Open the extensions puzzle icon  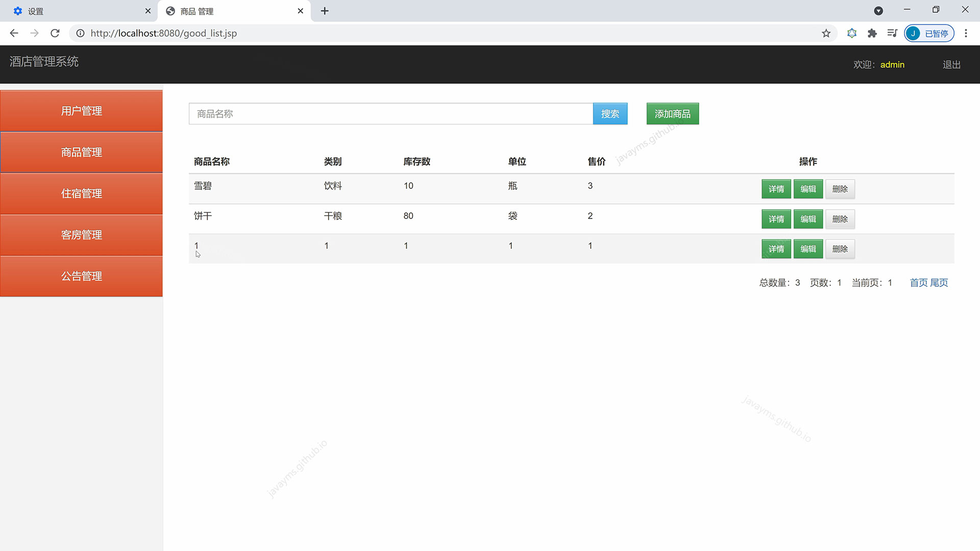coord(872,33)
